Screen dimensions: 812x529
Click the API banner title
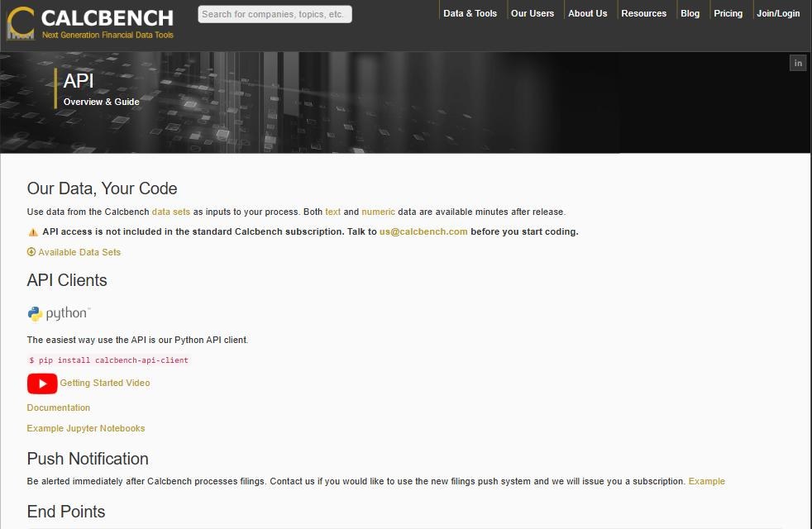pyautogui.click(x=79, y=81)
